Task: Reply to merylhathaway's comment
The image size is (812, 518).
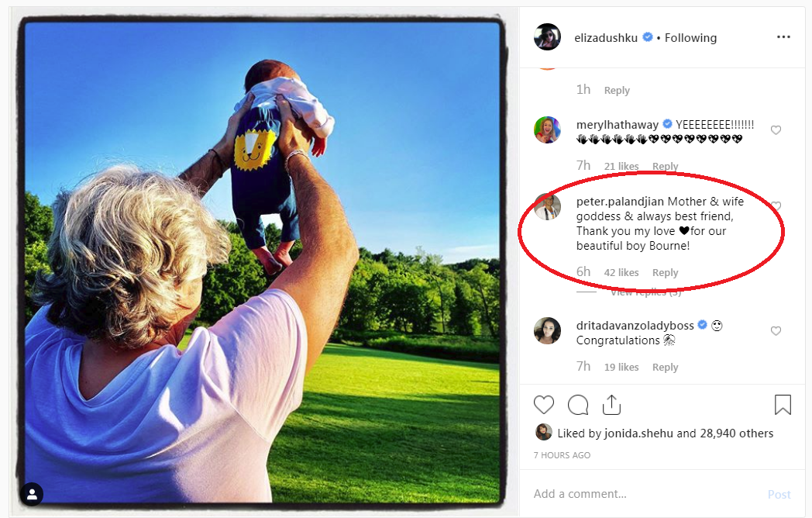Action: (665, 167)
